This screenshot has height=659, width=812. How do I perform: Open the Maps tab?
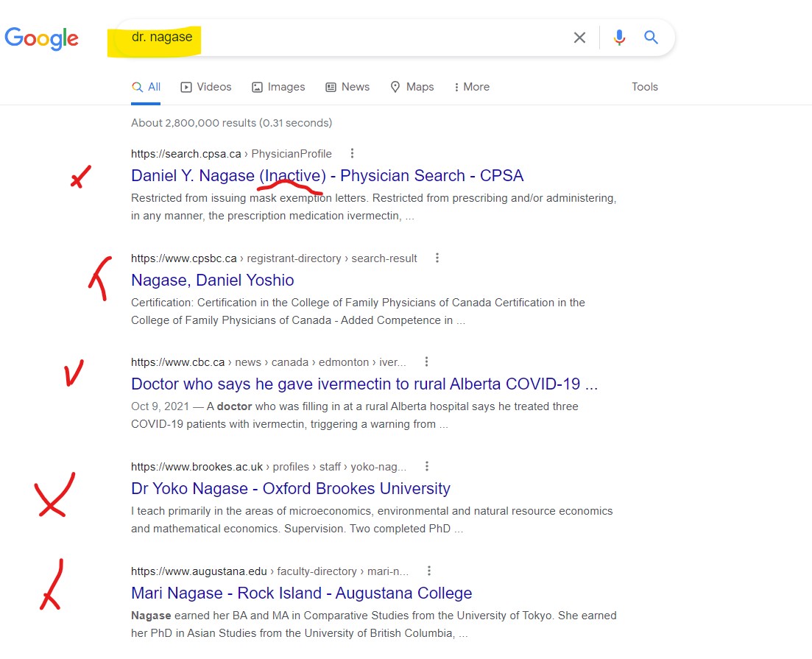(412, 87)
